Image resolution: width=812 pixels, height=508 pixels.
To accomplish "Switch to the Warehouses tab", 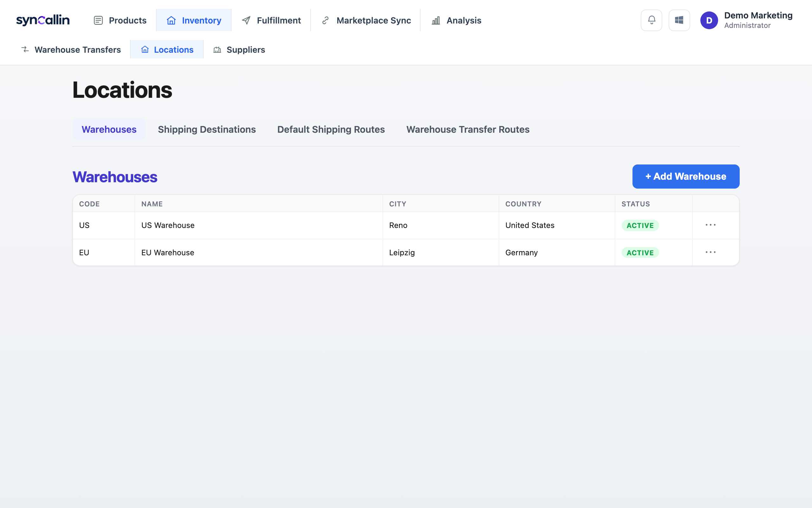I will (109, 129).
